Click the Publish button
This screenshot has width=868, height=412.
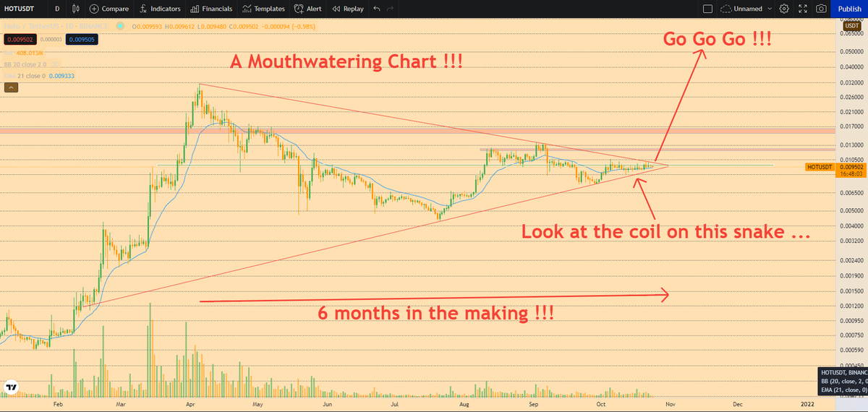coord(849,9)
